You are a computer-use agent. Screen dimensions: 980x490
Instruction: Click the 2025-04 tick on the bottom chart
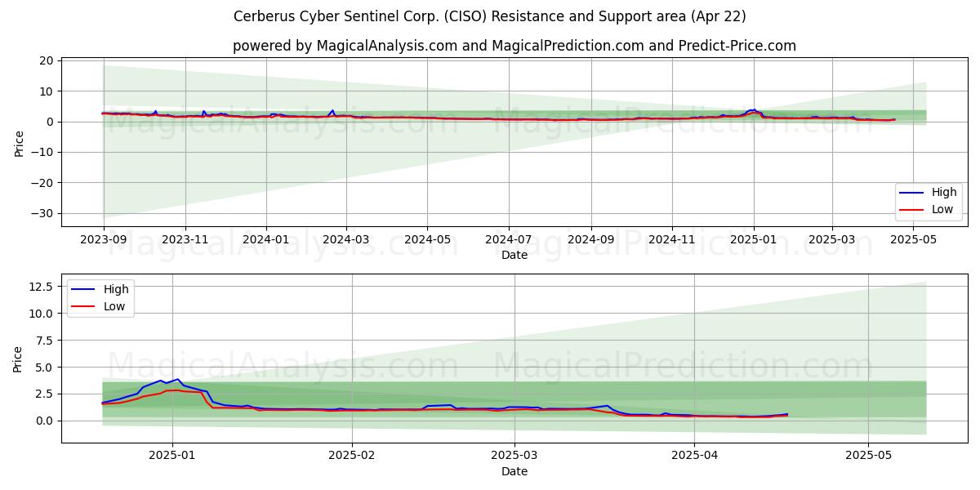coord(695,457)
